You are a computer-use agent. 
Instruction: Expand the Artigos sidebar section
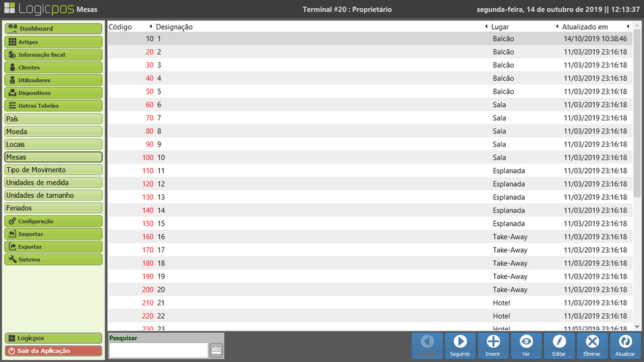tap(53, 42)
